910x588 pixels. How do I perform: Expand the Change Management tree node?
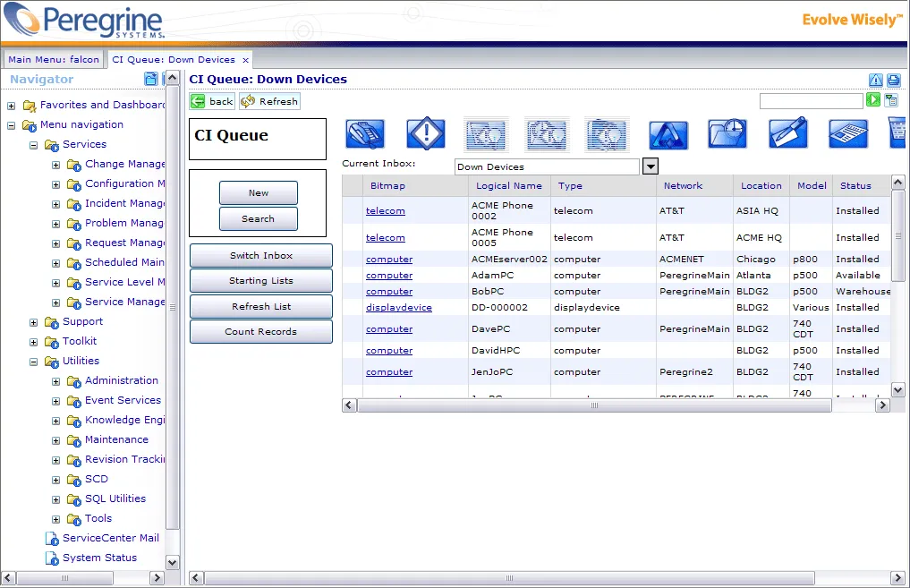[55, 165]
